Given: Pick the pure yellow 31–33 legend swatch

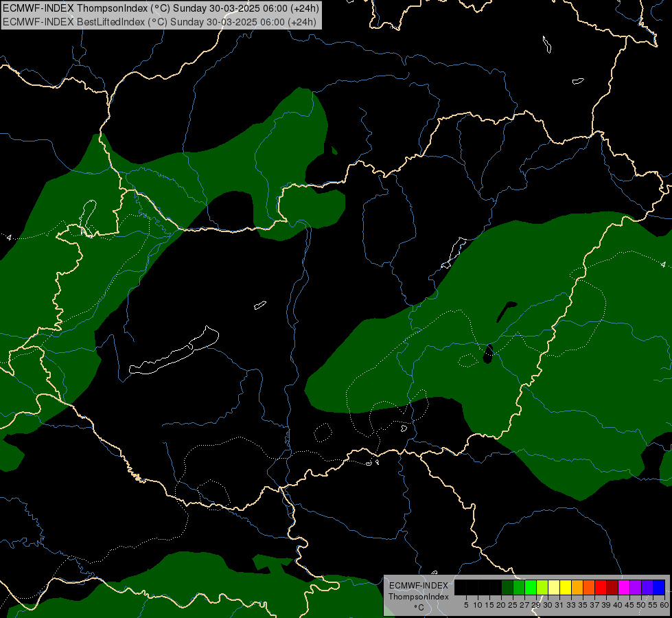Looking at the screenshot, I should click(x=566, y=587).
